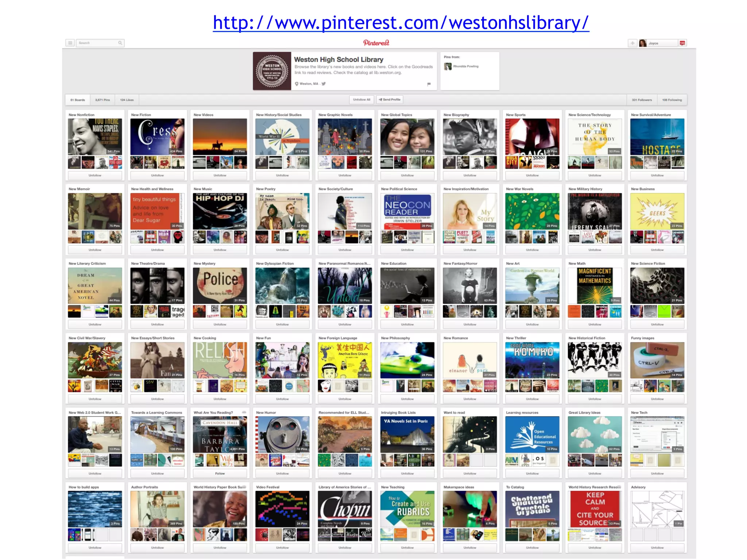Click the Twitter bird icon on profile

pos(324,84)
